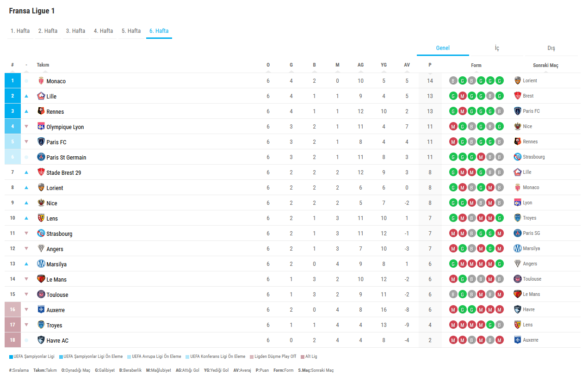Click the Monaco club crest in standings

tap(41, 81)
